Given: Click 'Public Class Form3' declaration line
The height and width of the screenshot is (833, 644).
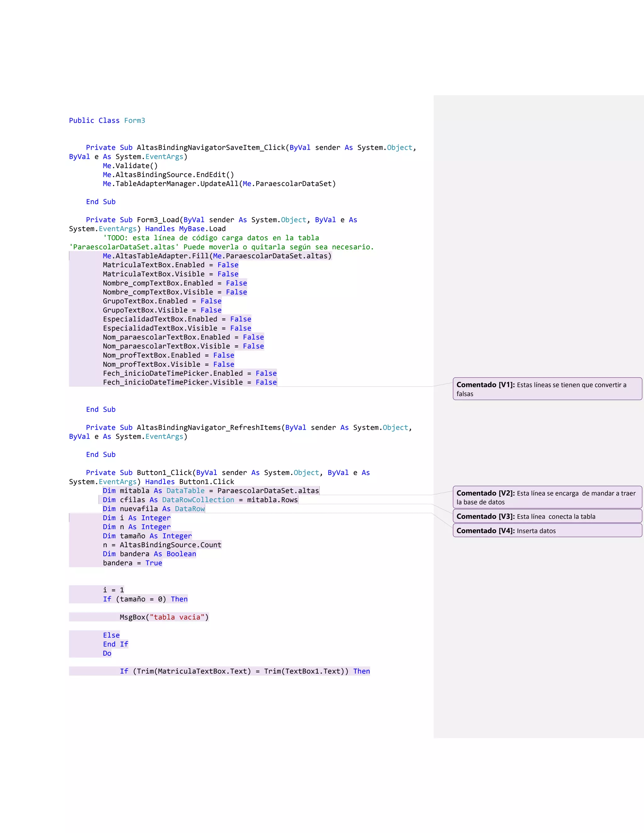Looking at the screenshot, I should [x=107, y=120].
